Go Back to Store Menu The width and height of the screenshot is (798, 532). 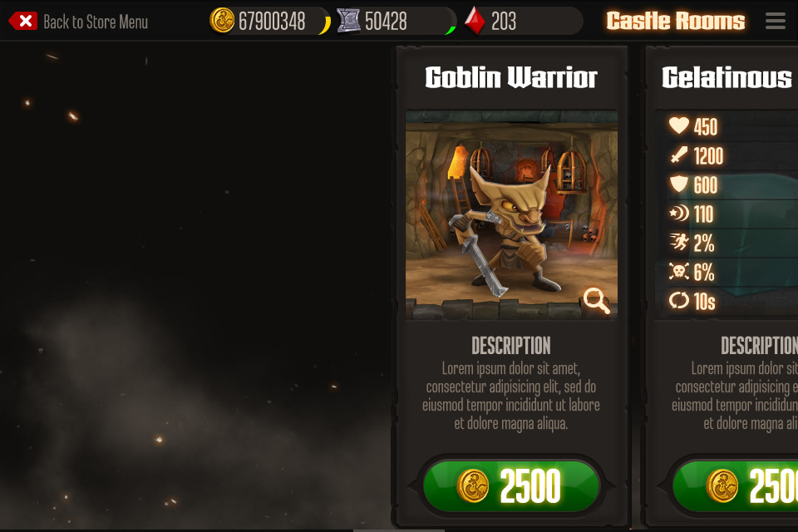(96, 22)
